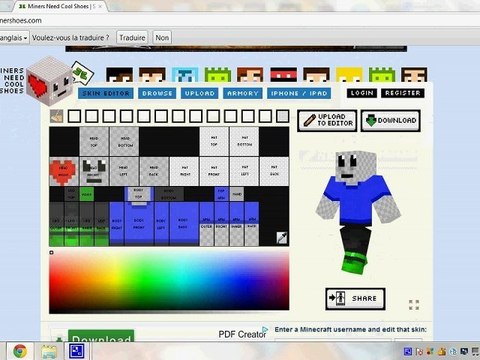The width and height of the screenshot is (480, 360).
Task: Click the blue Body Right region
Action: 117,224
